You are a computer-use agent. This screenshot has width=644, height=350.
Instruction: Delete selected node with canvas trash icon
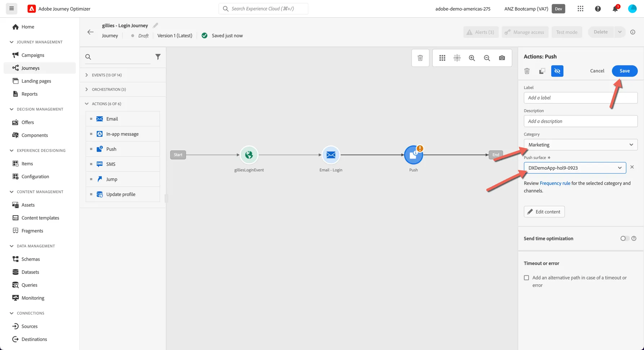pos(420,58)
